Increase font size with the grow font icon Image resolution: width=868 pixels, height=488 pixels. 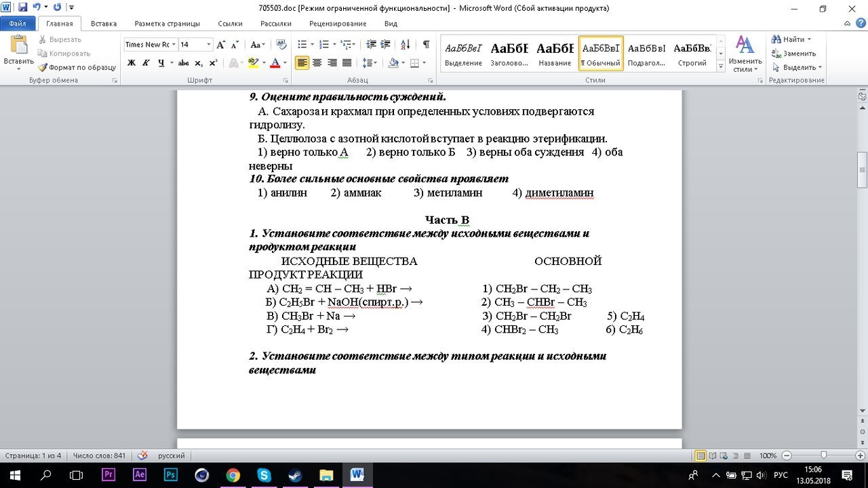tap(221, 45)
